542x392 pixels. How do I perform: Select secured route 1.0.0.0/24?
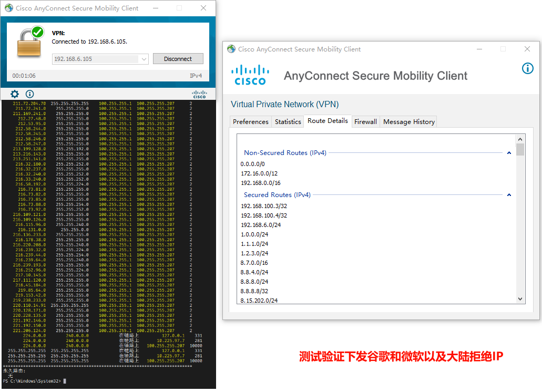pos(254,234)
